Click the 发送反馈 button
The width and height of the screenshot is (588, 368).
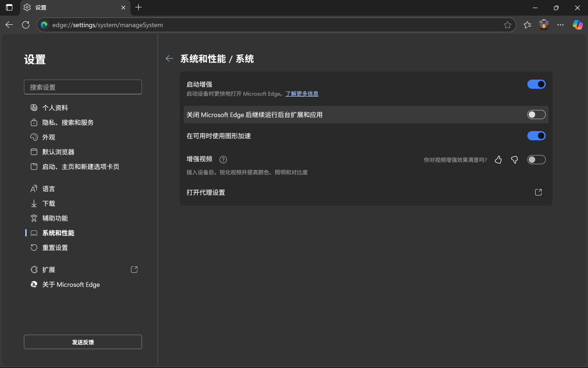83,342
